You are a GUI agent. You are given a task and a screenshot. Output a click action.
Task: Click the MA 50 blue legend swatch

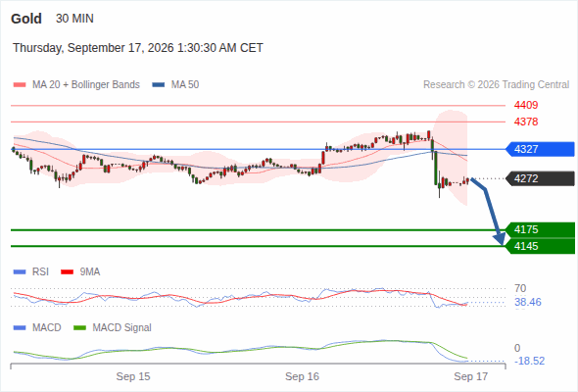(x=159, y=85)
